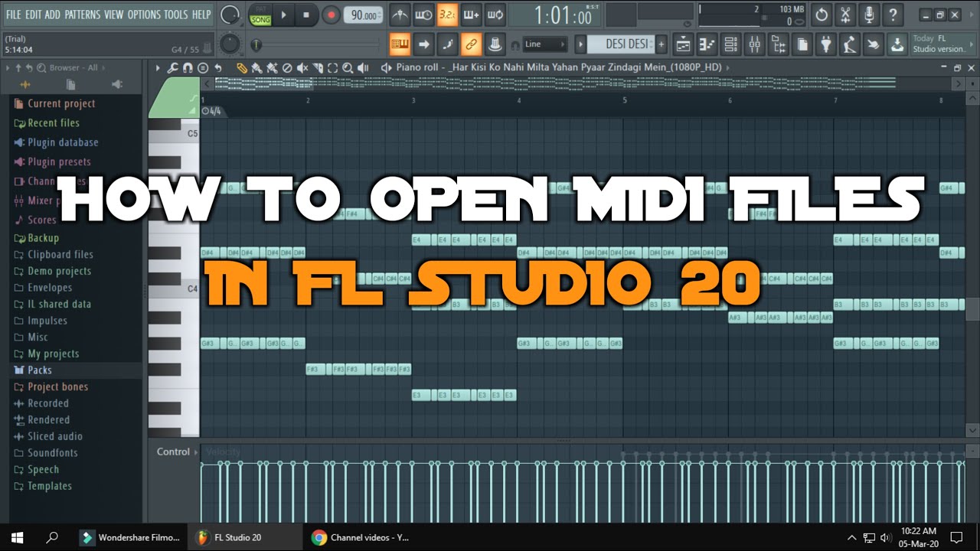Viewport: 980px width, 551px height.
Task: Open help with the question mark icon
Action: pos(893,15)
